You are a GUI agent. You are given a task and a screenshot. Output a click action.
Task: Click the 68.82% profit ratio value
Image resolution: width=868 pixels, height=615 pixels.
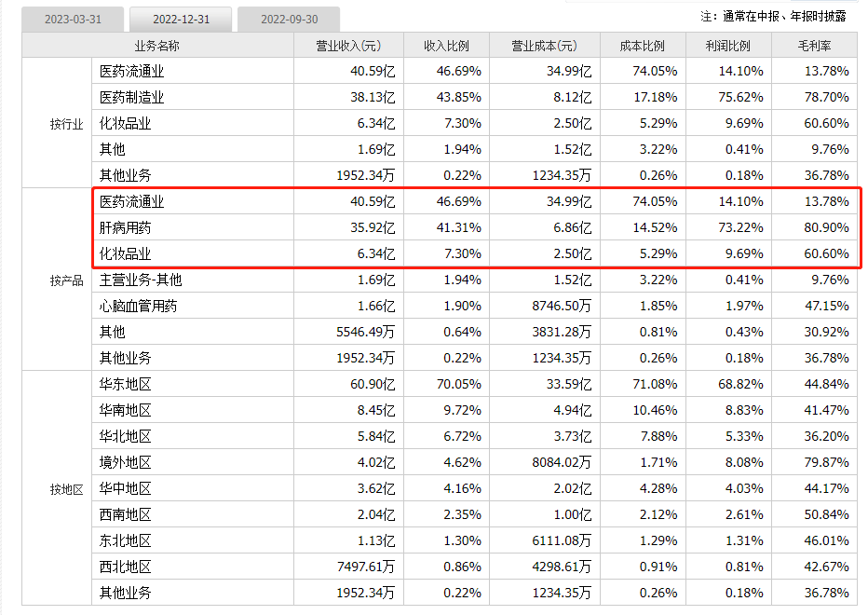[x=740, y=384]
